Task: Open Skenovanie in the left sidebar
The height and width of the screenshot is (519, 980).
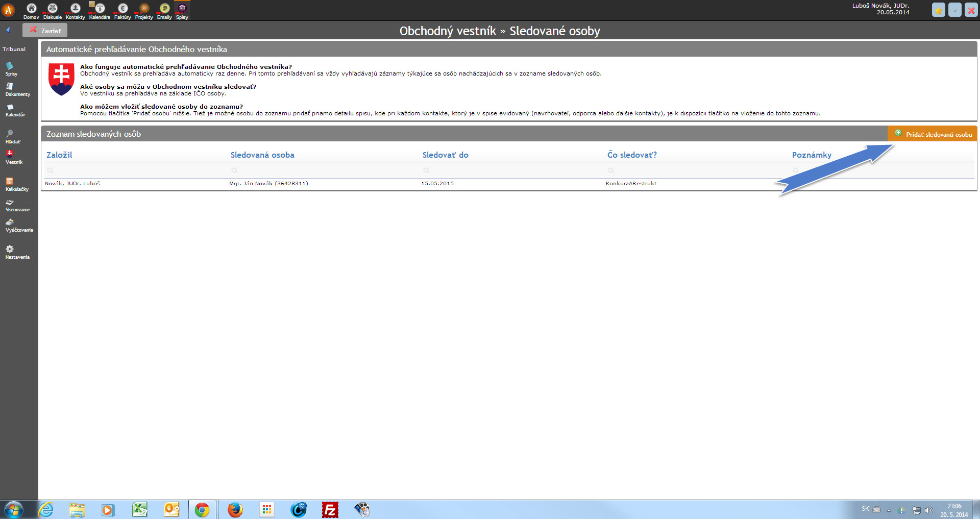Action: click(17, 206)
